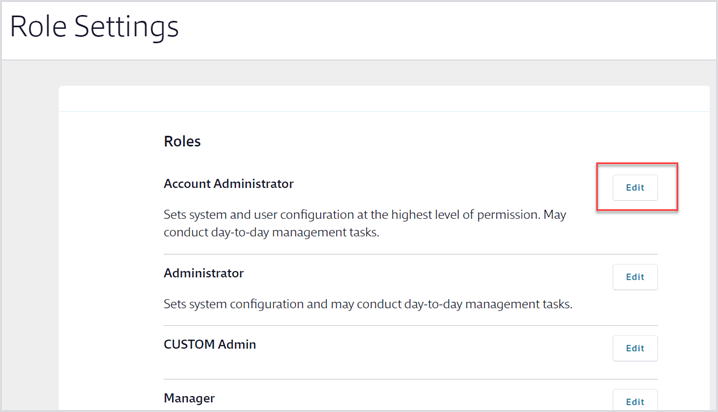Viewport: 718px width, 412px height.
Task: Click Edit for the Account Administrator role
Action: point(635,188)
